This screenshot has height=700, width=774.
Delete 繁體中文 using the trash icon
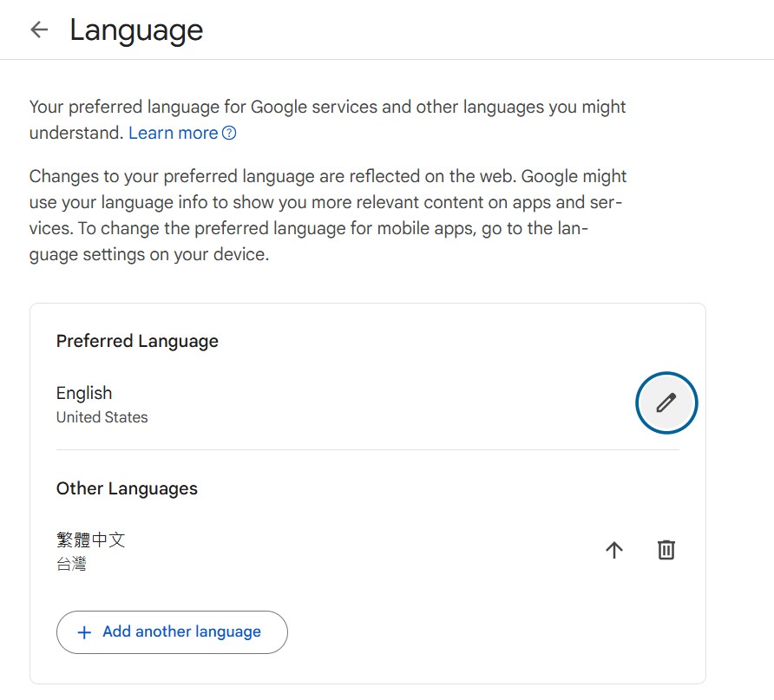666,550
